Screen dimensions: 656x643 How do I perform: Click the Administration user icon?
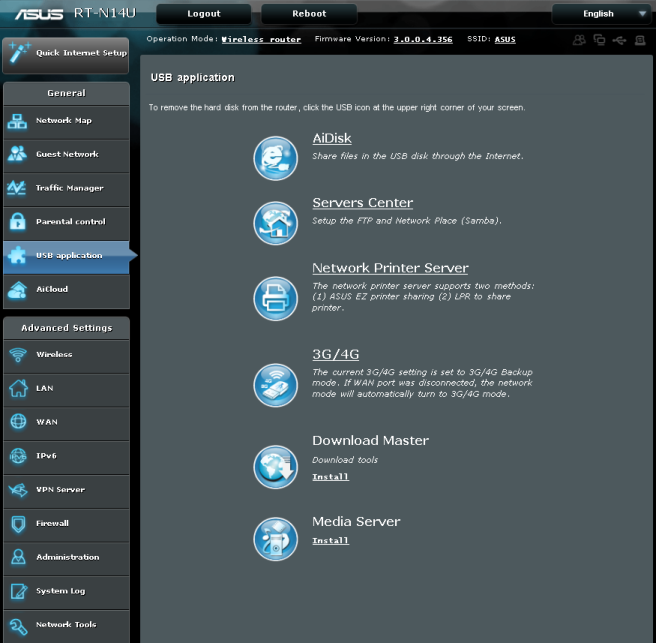(x=18, y=557)
